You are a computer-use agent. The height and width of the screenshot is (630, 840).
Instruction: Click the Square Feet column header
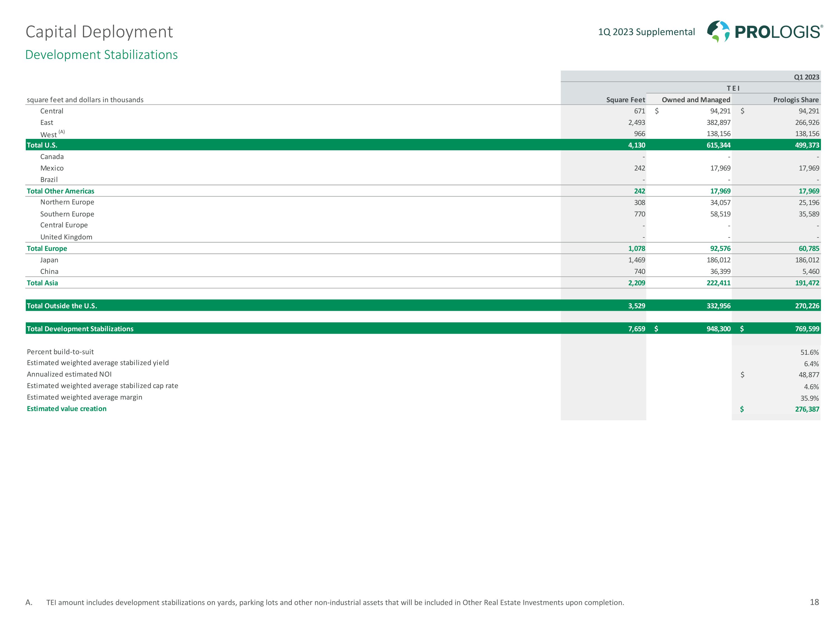click(x=625, y=100)
